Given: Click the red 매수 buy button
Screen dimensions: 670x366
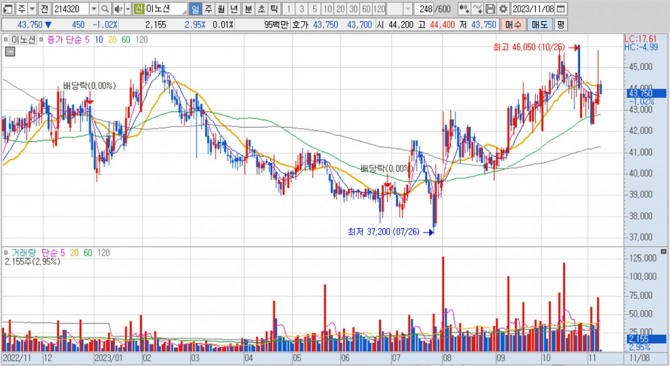Looking at the screenshot, I should [x=513, y=25].
